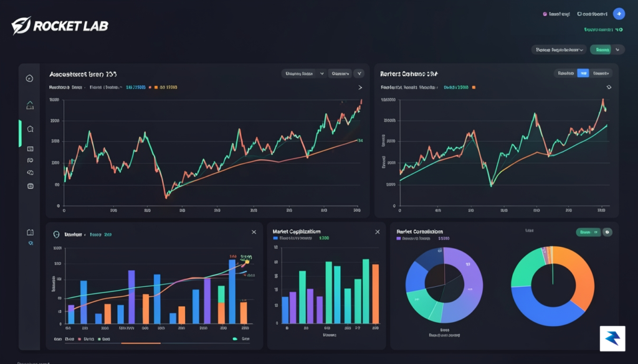
Task: Open the first dropdown in left chart header
Action: (x=304, y=73)
